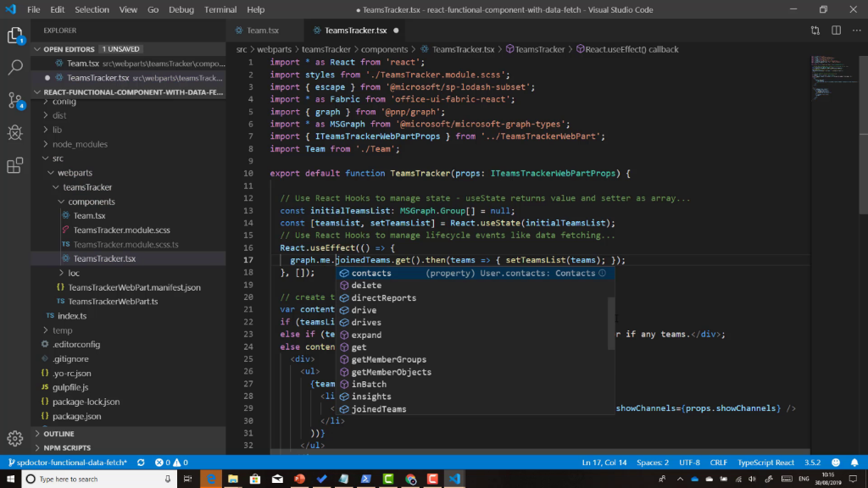Screen dimensions: 868x488
Task: Open Microsoft Edge from the taskbar
Action: pyautogui.click(x=211, y=479)
